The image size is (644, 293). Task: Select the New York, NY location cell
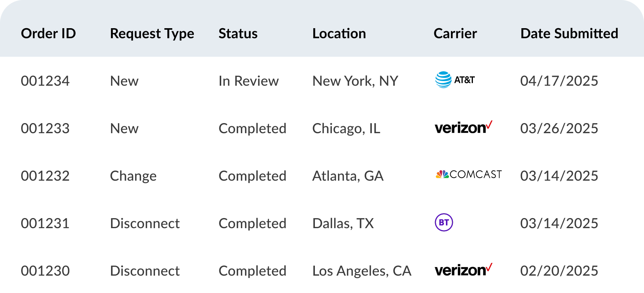point(355,81)
